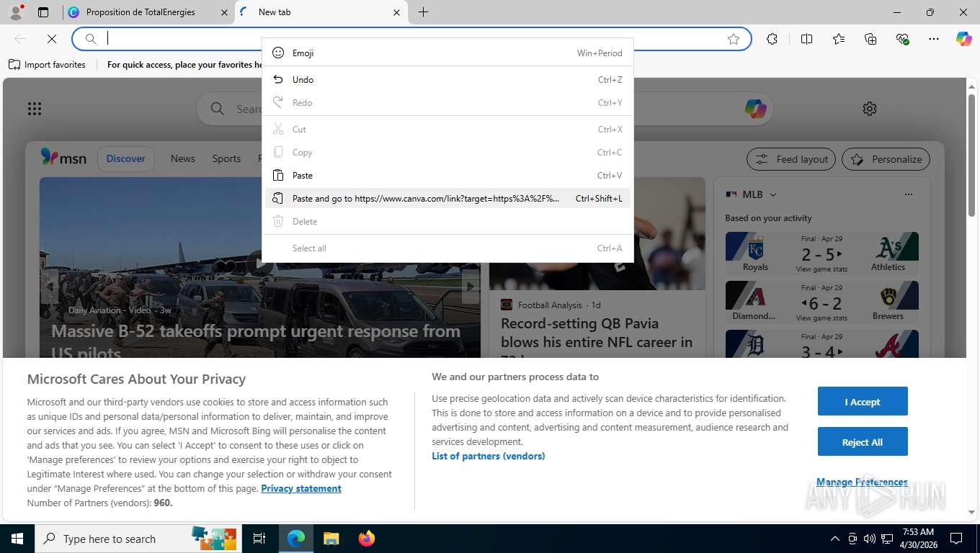Screen dimensions: 980x553
Task: Select the Discover feed tab
Action: [x=126, y=158]
